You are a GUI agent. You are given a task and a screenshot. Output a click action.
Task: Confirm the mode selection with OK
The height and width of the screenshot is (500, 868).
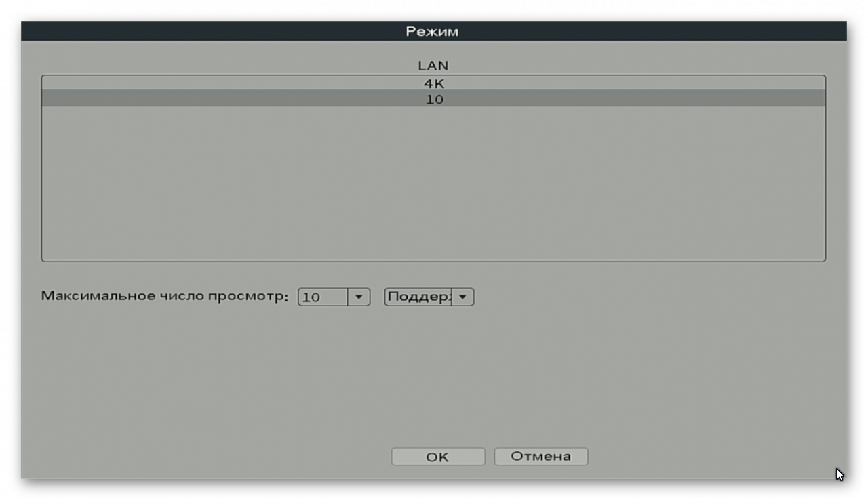[437, 457]
